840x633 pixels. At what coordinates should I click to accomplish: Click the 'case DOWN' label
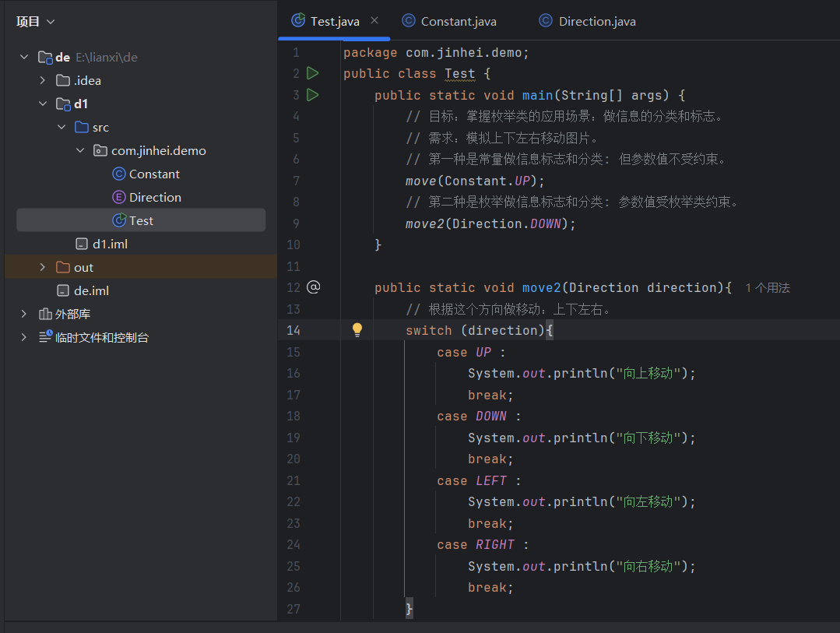(472, 417)
